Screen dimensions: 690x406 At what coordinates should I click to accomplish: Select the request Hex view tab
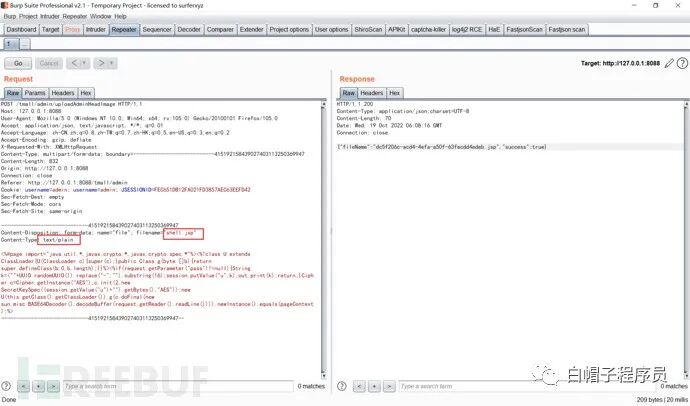[86, 93]
